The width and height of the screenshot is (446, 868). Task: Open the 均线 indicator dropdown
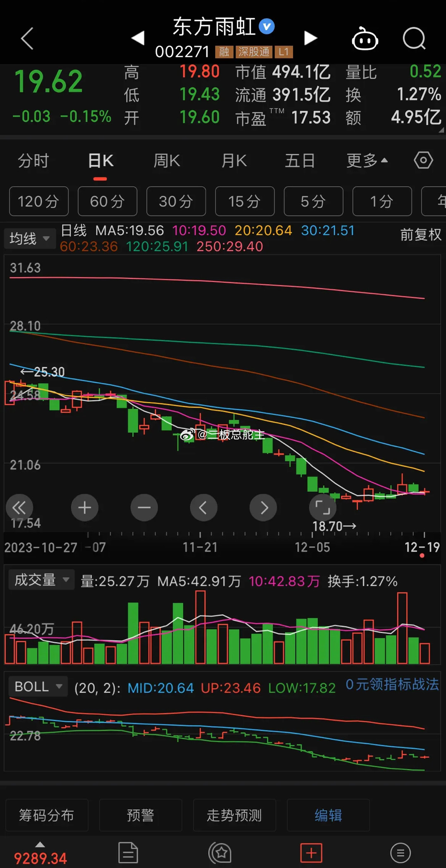[x=30, y=238]
